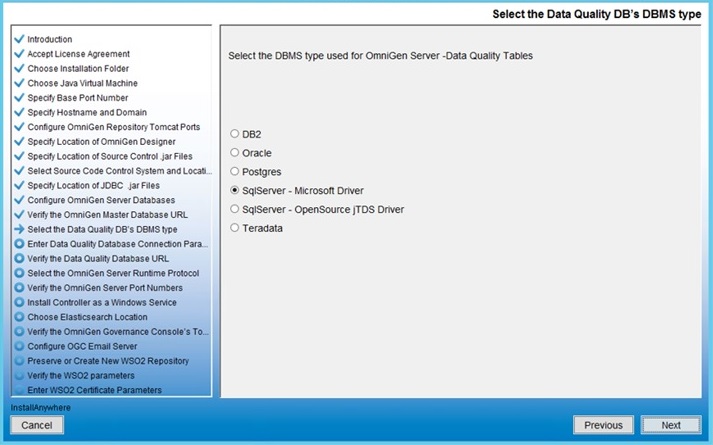The image size is (713, 445).
Task: Click Install Controller as a Windows Service text
Action: coord(102,302)
